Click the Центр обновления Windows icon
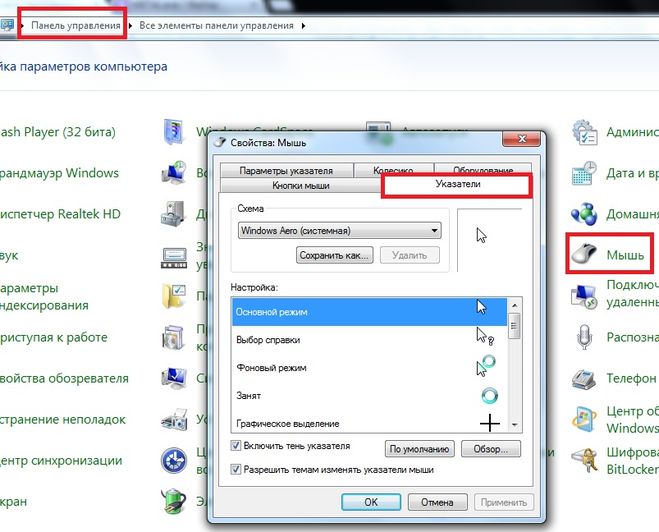 tap(584, 419)
